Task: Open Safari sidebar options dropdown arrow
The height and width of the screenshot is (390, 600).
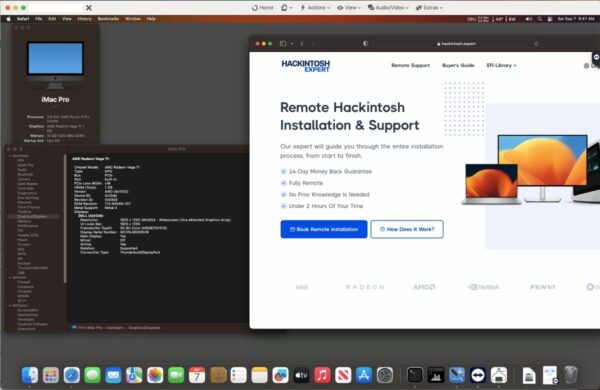Action: point(292,44)
